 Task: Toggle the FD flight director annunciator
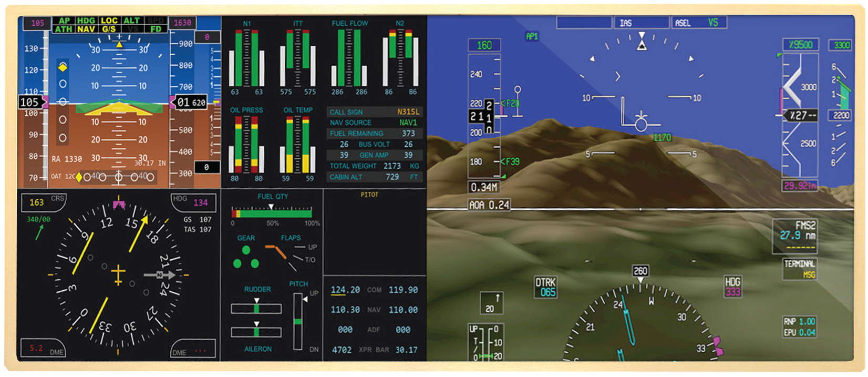[156, 29]
